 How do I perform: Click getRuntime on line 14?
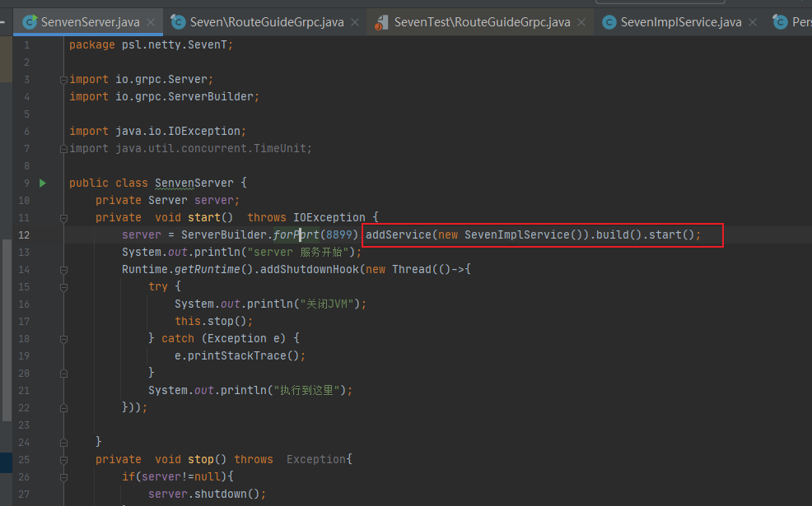(x=208, y=270)
